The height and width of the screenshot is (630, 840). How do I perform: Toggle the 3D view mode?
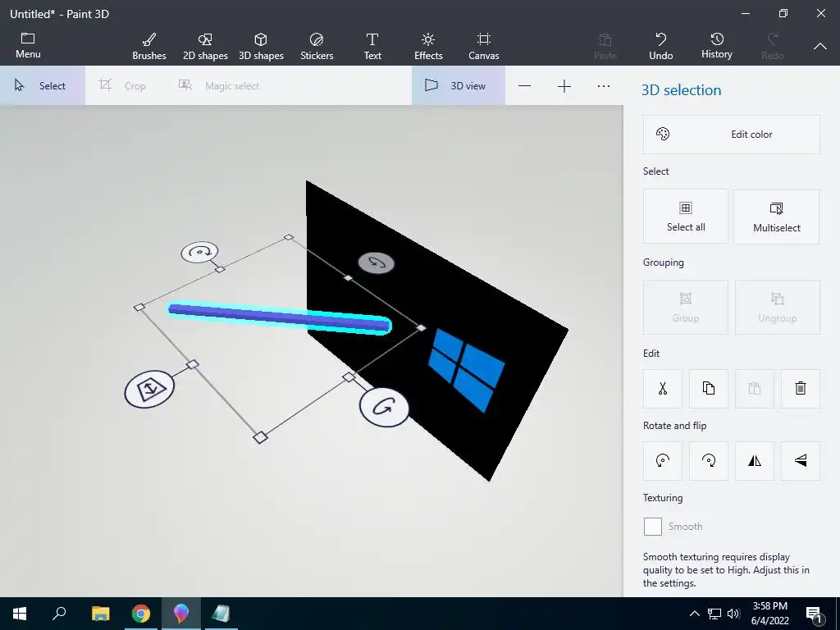coord(458,85)
